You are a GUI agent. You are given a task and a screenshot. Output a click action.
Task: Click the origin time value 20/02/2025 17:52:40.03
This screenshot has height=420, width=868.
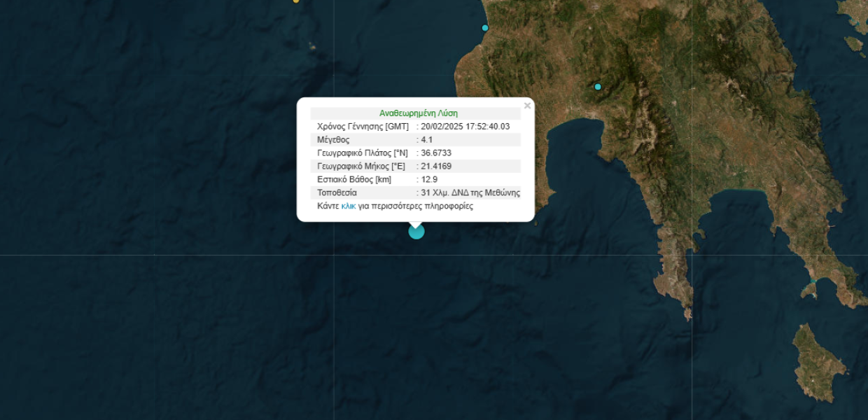tap(465, 127)
